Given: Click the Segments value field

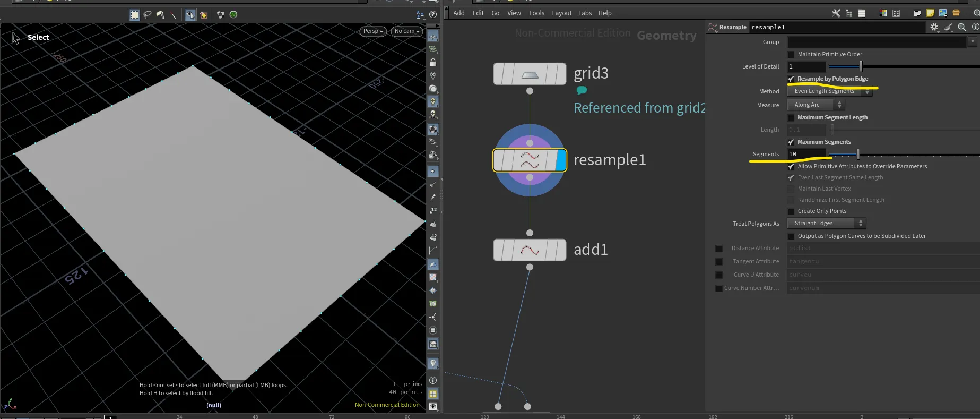Looking at the screenshot, I should 806,155.
